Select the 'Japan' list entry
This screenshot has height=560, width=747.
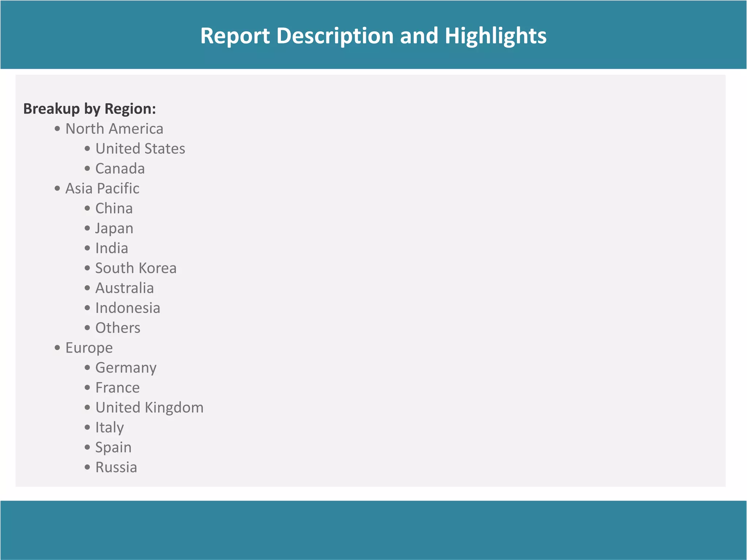click(114, 229)
